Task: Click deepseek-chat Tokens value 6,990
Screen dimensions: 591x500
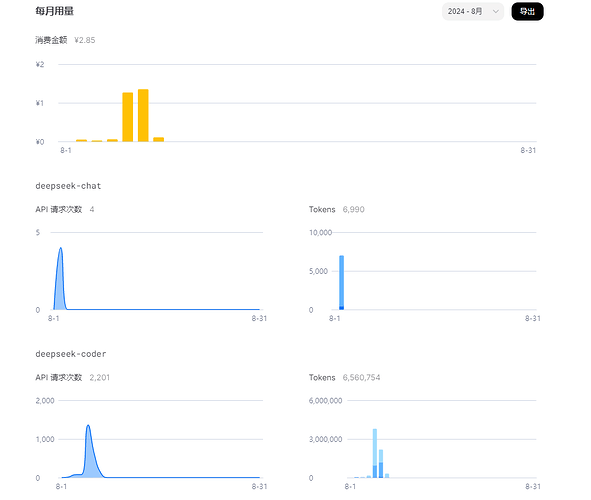Action: click(x=354, y=209)
